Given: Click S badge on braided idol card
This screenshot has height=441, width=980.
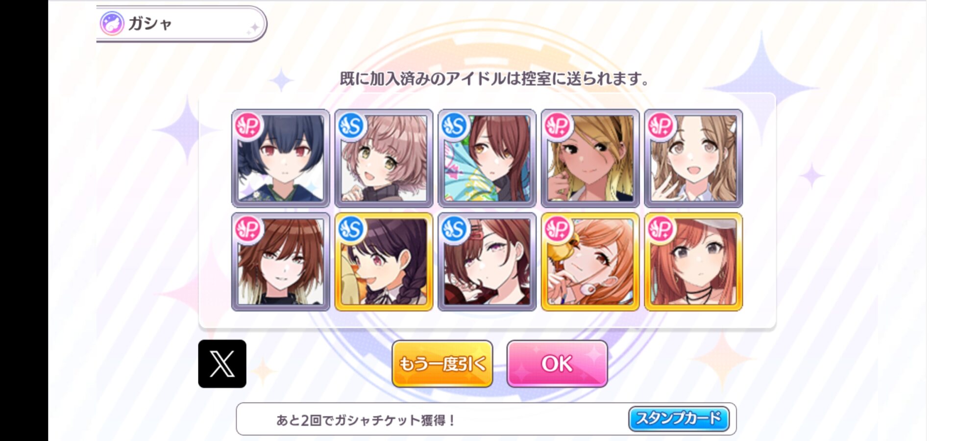Looking at the screenshot, I should [351, 229].
